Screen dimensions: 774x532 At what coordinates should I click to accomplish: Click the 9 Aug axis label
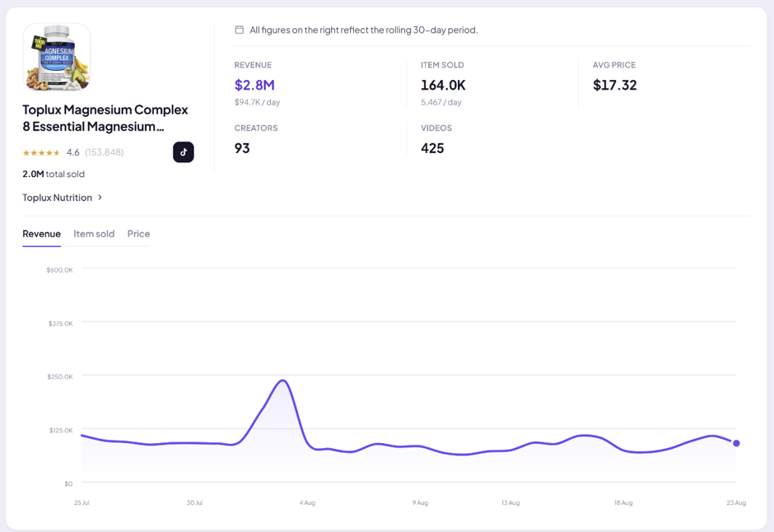420,503
